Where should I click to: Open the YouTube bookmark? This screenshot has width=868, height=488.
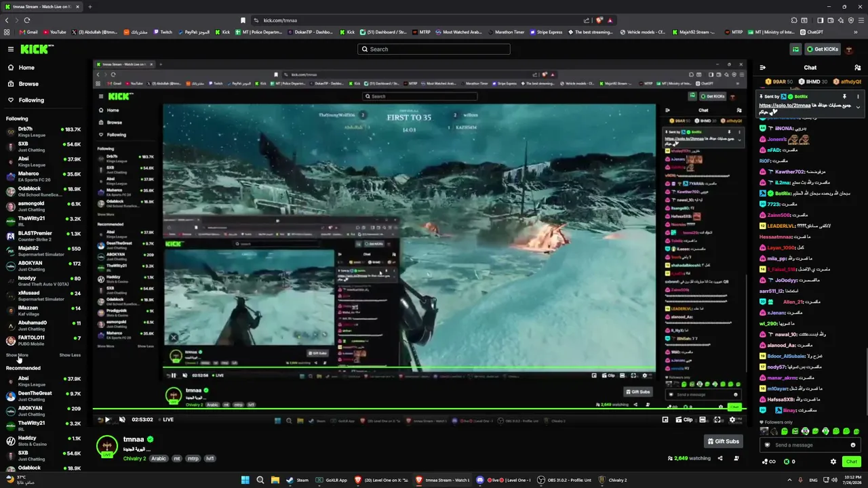point(54,32)
